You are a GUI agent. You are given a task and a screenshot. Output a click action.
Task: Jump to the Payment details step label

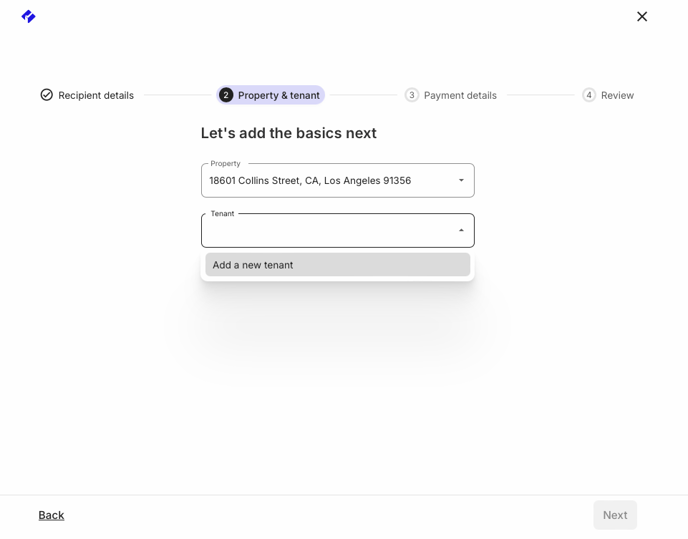pyautogui.click(x=460, y=95)
